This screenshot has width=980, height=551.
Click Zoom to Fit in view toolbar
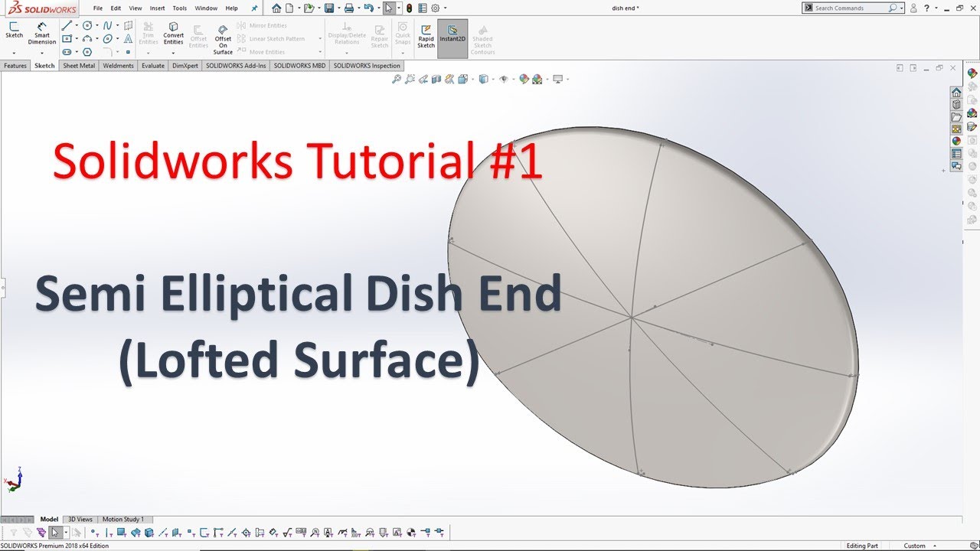[397, 79]
